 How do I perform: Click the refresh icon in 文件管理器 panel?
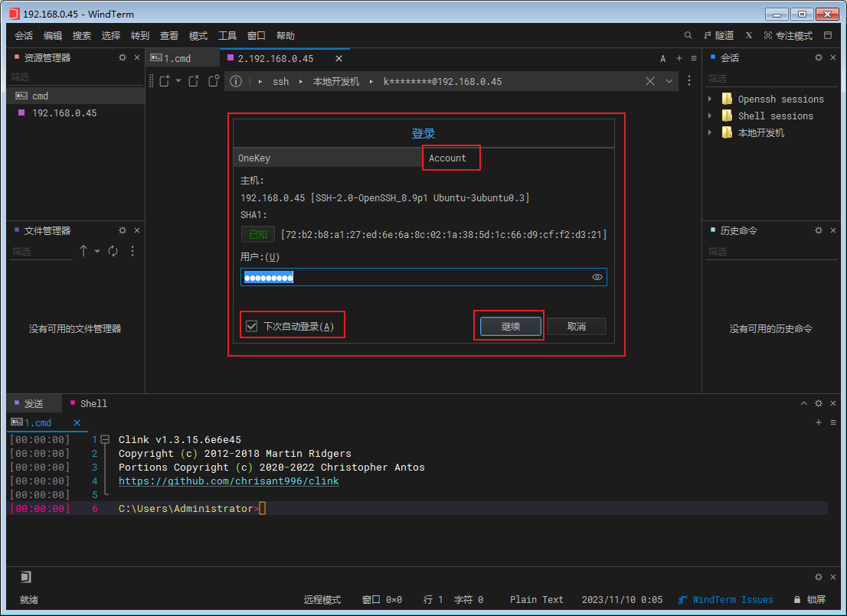tap(113, 251)
